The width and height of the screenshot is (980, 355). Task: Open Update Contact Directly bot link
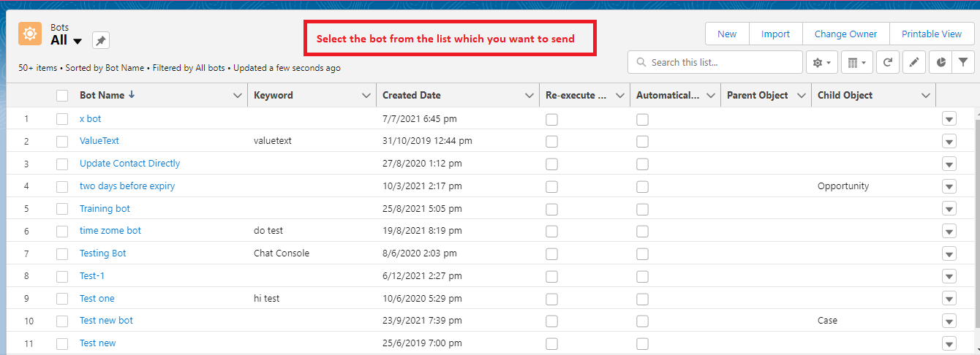coord(129,164)
